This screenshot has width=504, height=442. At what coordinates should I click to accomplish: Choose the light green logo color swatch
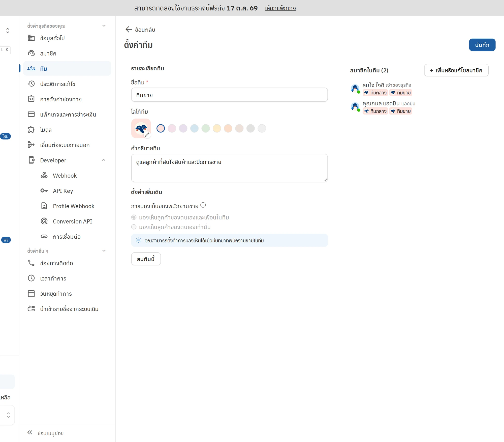pos(206,128)
